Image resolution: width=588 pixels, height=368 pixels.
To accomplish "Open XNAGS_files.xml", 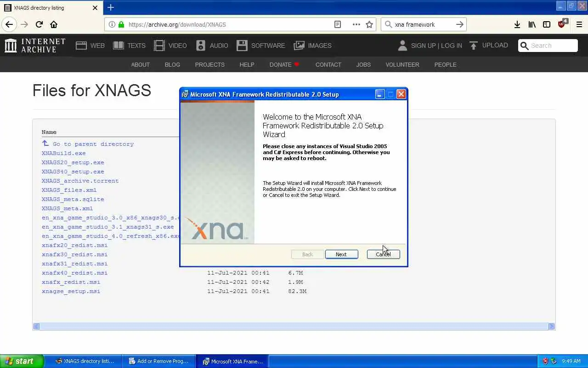I will 69,190.
